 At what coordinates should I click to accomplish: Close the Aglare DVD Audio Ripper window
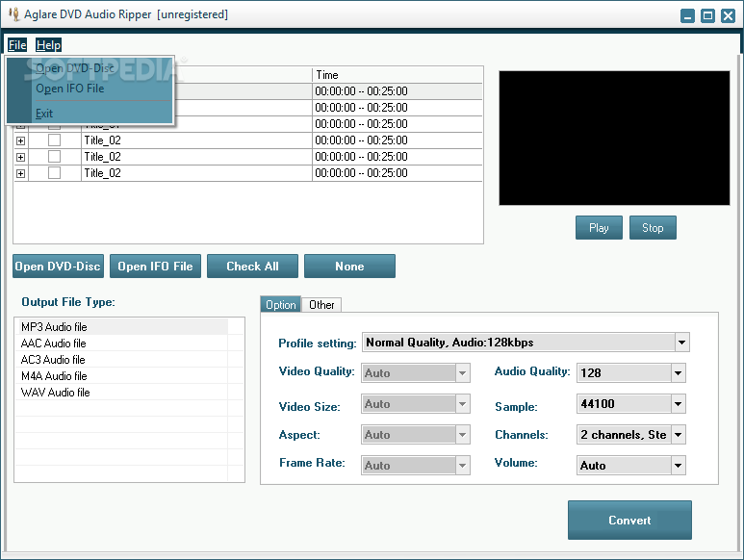coord(728,15)
